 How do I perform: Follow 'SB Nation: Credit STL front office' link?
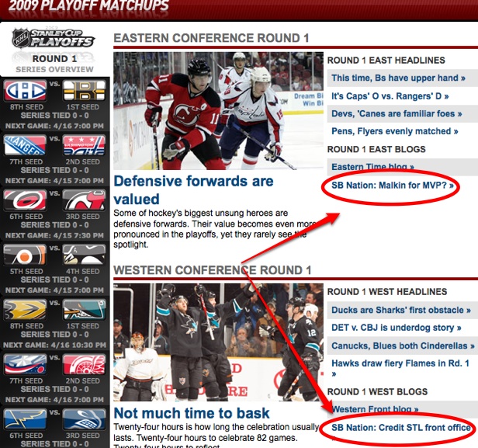(x=401, y=428)
